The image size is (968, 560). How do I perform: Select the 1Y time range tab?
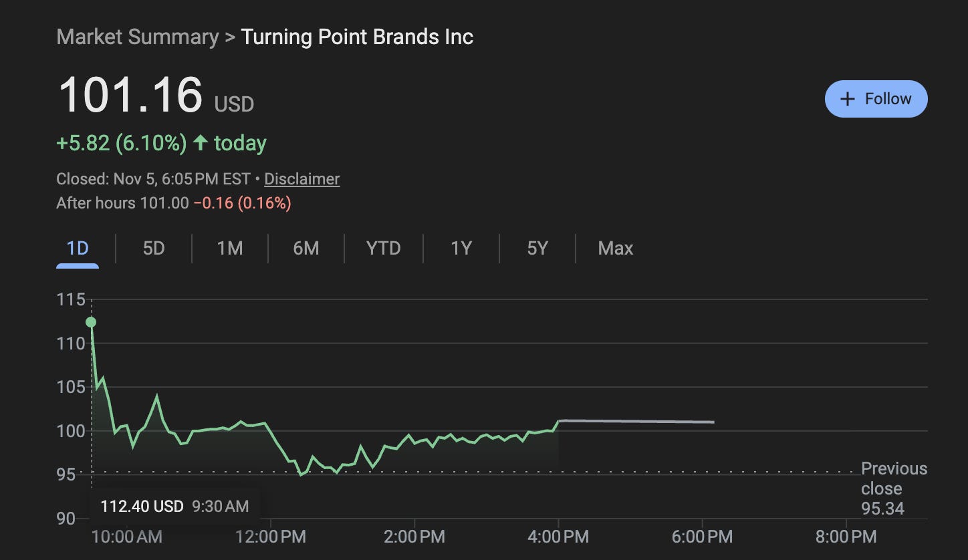click(461, 249)
